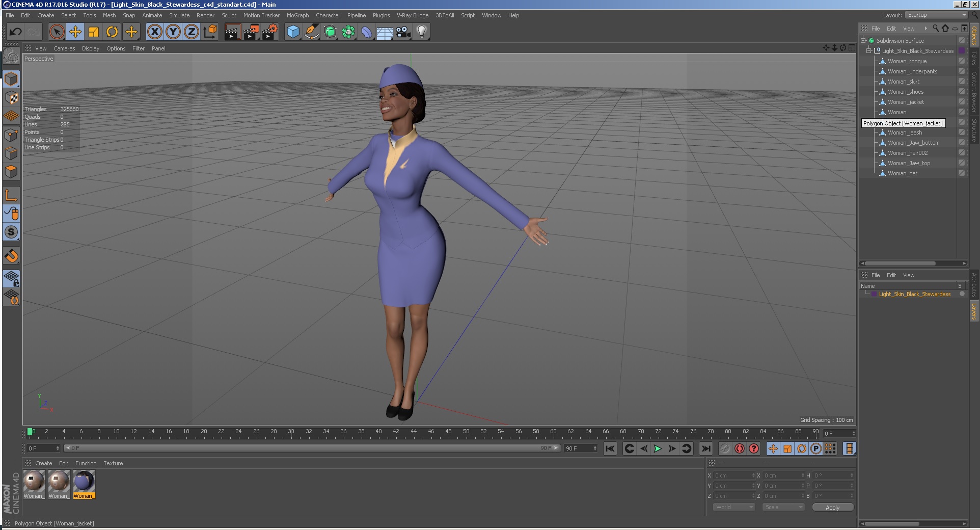Open the Spline pen tool
Screen dimensions: 980x530
(x=311, y=32)
